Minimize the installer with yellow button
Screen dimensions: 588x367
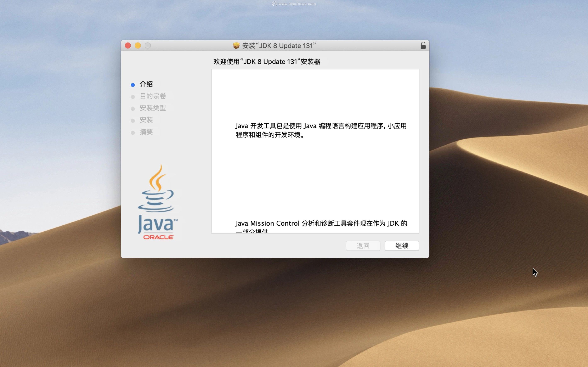click(x=138, y=46)
